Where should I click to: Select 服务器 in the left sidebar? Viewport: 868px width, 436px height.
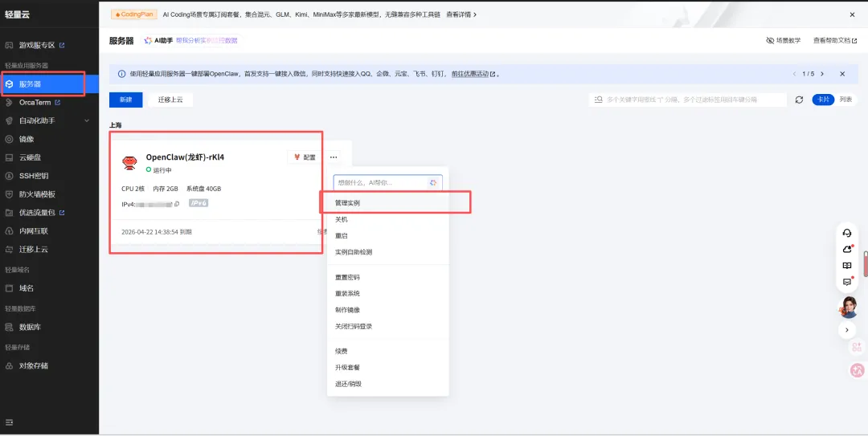49,84
